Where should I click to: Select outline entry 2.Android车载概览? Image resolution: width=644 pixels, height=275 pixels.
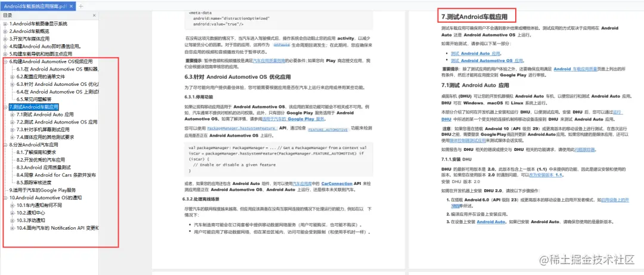pyautogui.click(x=29, y=31)
